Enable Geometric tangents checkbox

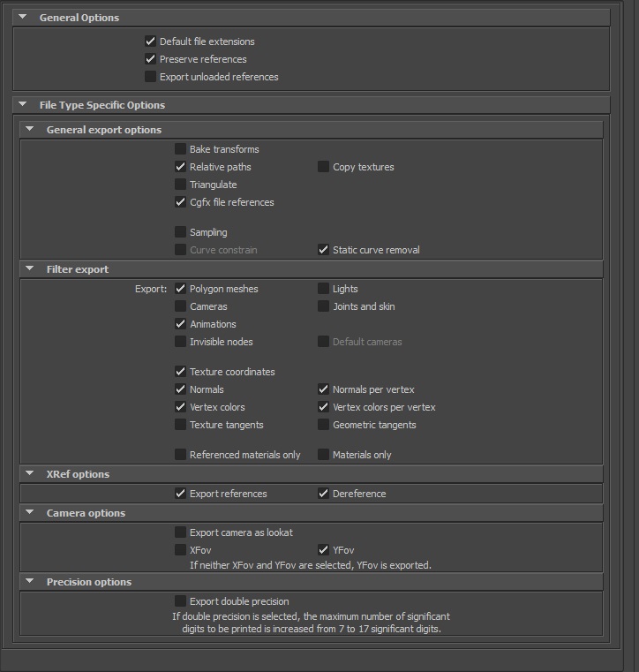(x=324, y=425)
